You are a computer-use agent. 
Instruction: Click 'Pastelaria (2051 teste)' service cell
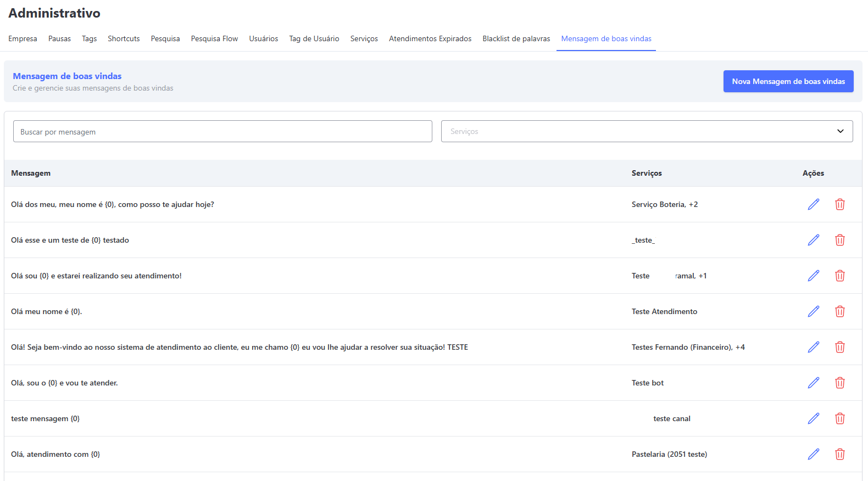click(x=669, y=454)
